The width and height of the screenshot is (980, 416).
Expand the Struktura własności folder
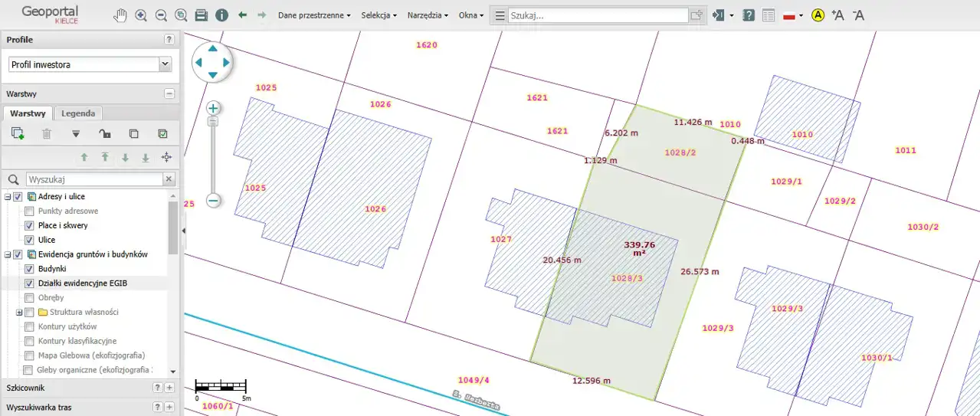tap(19, 313)
